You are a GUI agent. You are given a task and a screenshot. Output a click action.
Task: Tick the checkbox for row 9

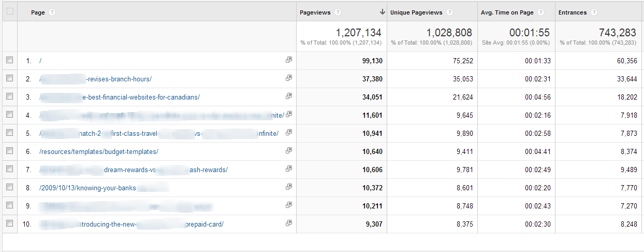(9, 205)
